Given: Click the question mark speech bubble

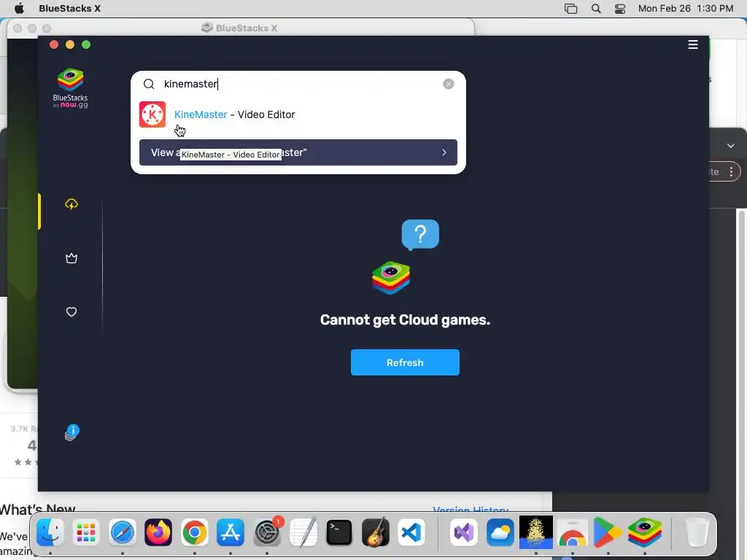Looking at the screenshot, I should coord(420,235).
